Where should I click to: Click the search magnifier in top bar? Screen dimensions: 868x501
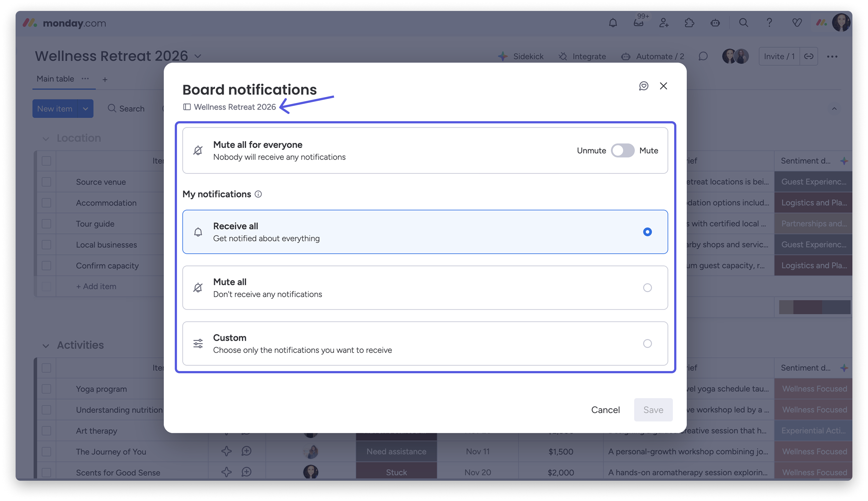(x=743, y=23)
